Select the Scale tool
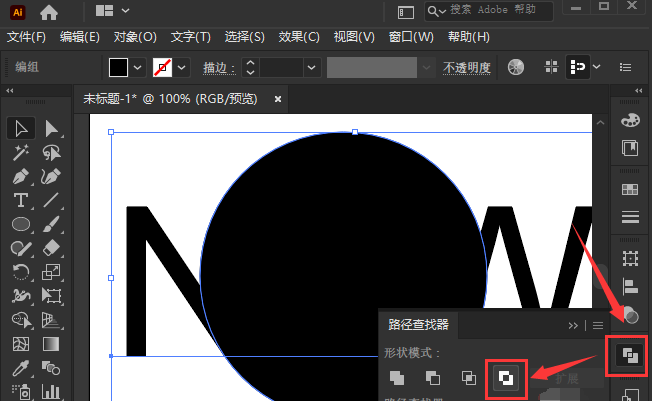Image resolution: width=652 pixels, height=401 pixels. click(51, 272)
